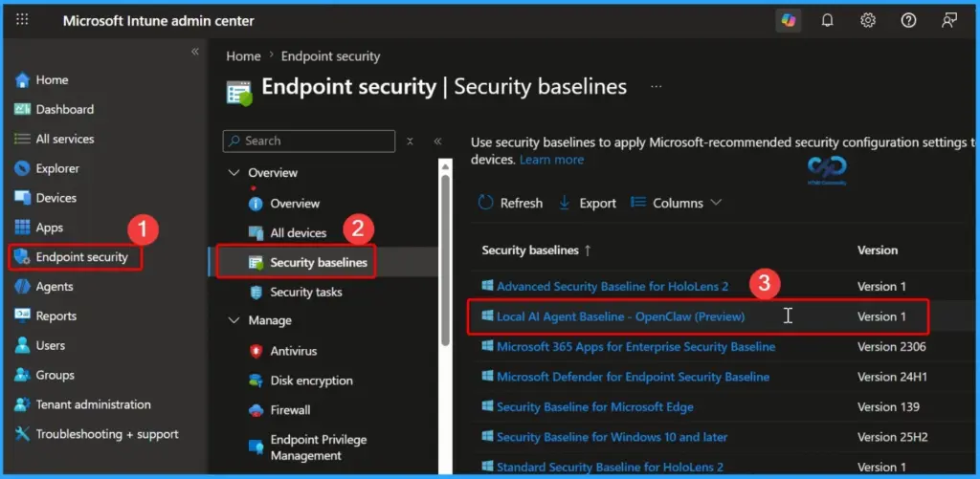The image size is (980, 479).
Task: Open the notifications bell
Action: click(x=828, y=21)
